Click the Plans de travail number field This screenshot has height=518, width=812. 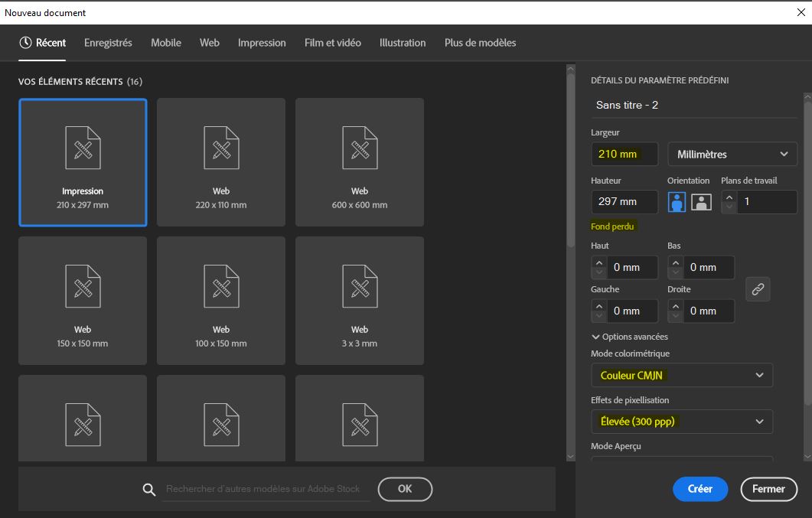tap(766, 202)
